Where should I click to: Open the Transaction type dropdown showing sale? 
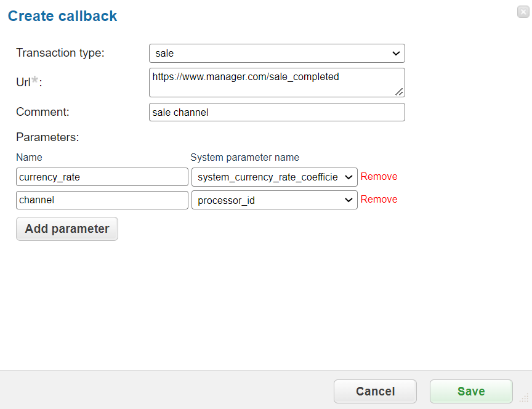point(277,54)
